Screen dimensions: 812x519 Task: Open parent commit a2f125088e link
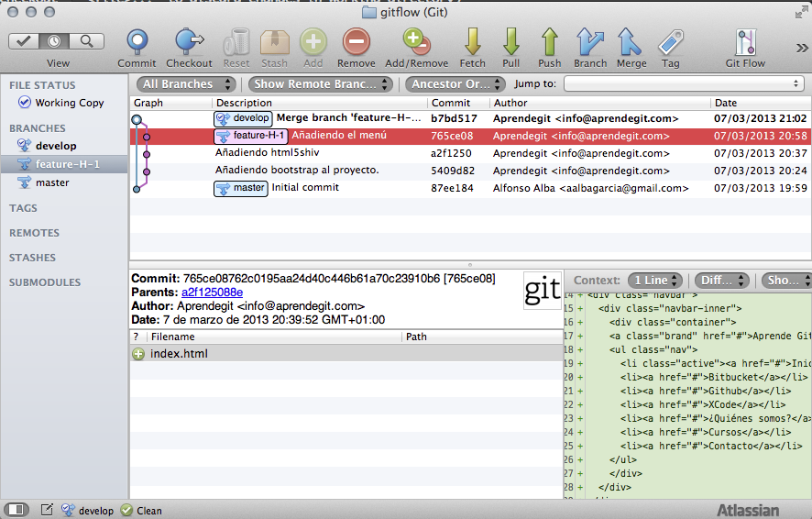coord(212,292)
